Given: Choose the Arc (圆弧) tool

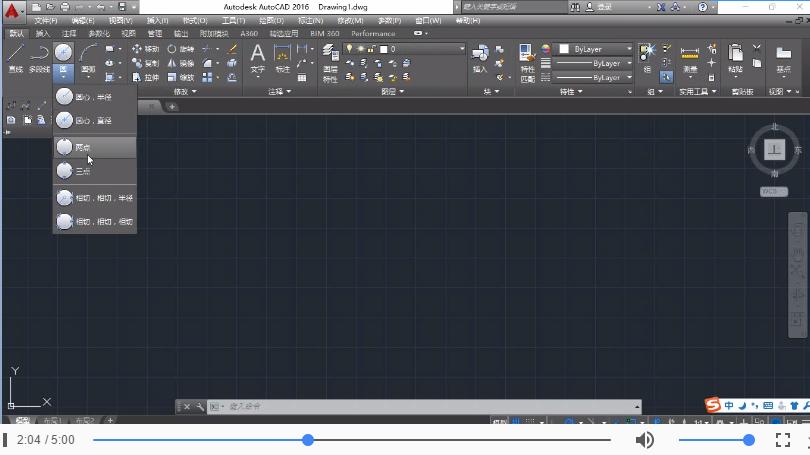Looking at the screenshot, I should click(89, 56).
